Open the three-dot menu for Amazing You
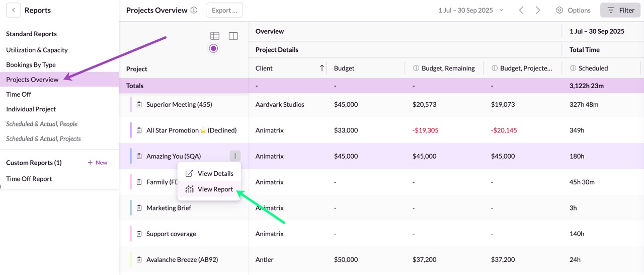The height and width of the screenshot is (275, 644). [x=235, y=156]
